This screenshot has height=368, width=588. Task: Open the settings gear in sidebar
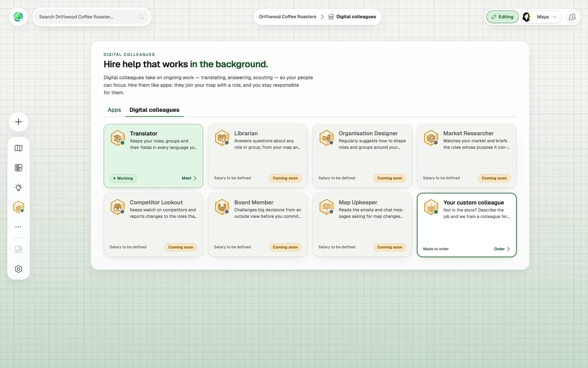[x=19, y=269]
